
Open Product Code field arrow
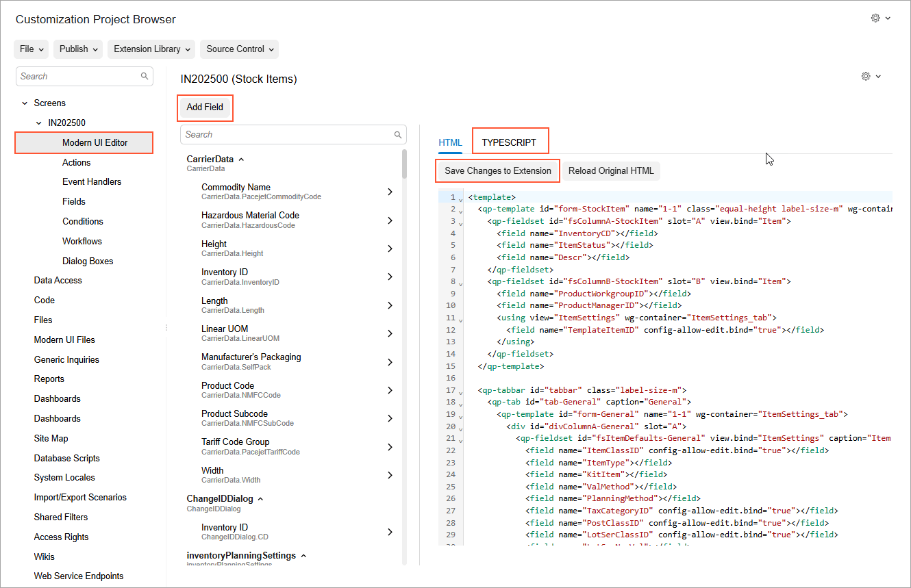click(x=390, y=390)
